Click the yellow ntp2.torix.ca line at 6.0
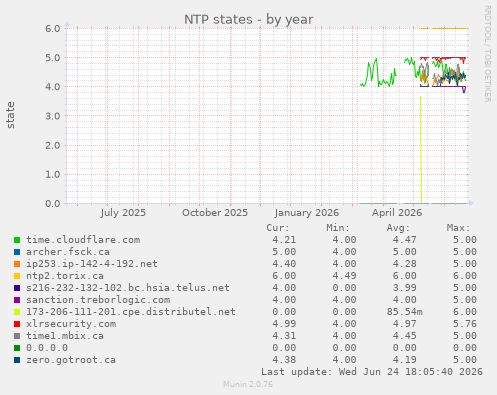The height and width of the screenshot is (395, 497). point(448,29)
